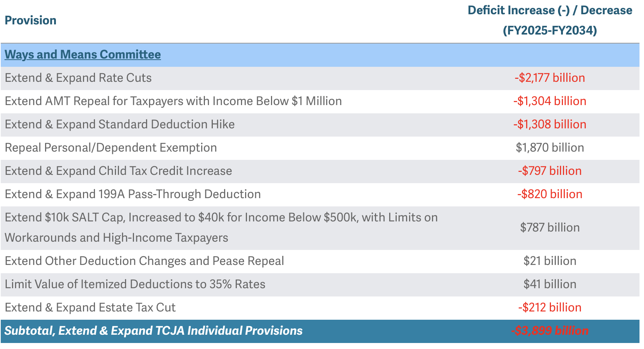This screenshot has width=644, height=349.
Task: Select the Extend & Expand Rate Cuts row label
Action: click(x=78, y=78)
